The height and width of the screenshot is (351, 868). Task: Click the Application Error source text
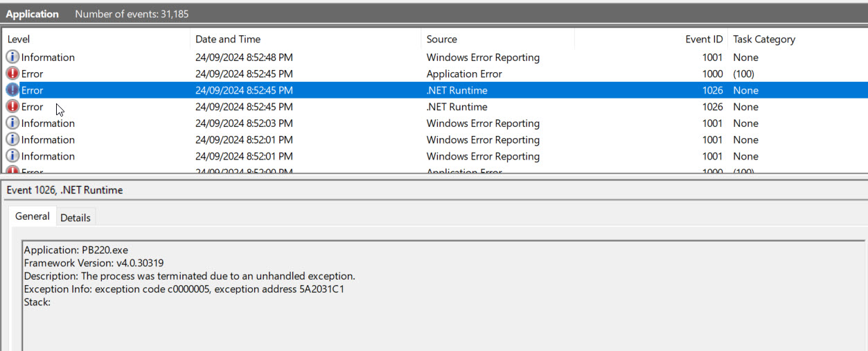(464, 74)
